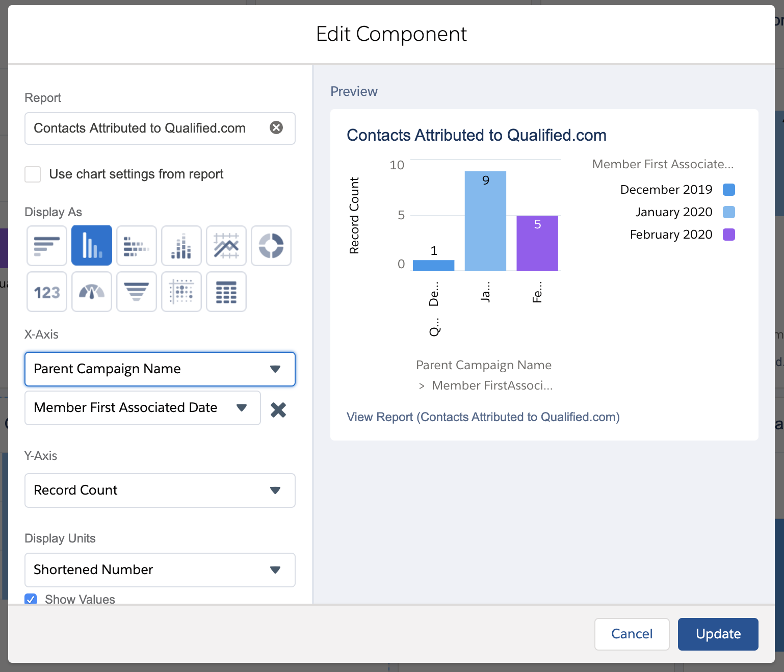This screenshot has width=784, height=672.
Task: Click 'December 2019' legend label
Action: pyautogui.click(x=666, y=190)
